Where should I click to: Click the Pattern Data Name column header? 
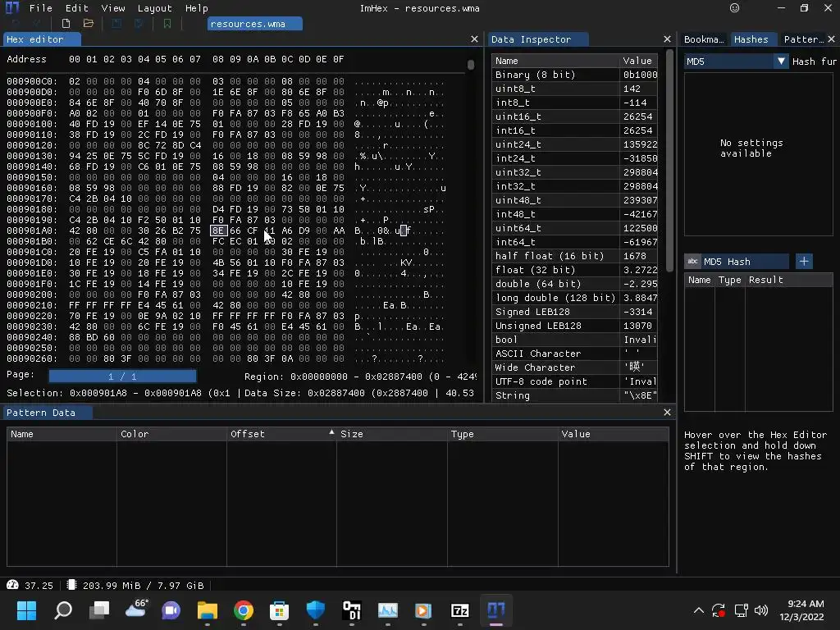point(62,434)
